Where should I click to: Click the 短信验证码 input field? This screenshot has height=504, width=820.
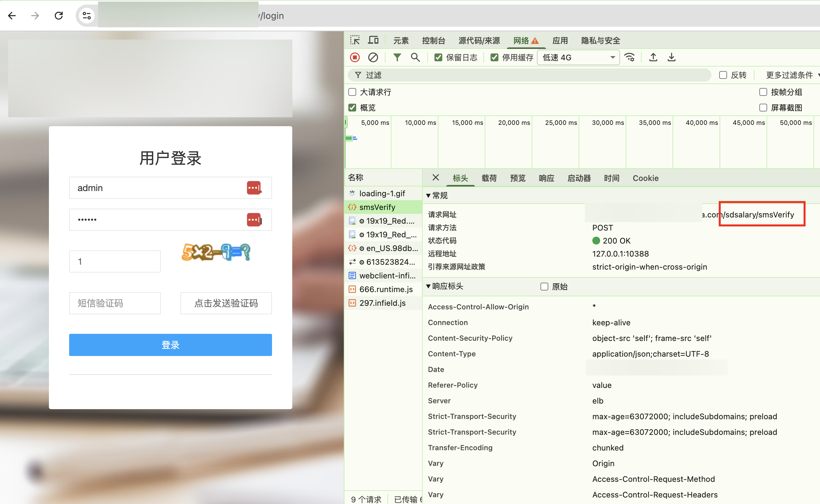[115, 303]
